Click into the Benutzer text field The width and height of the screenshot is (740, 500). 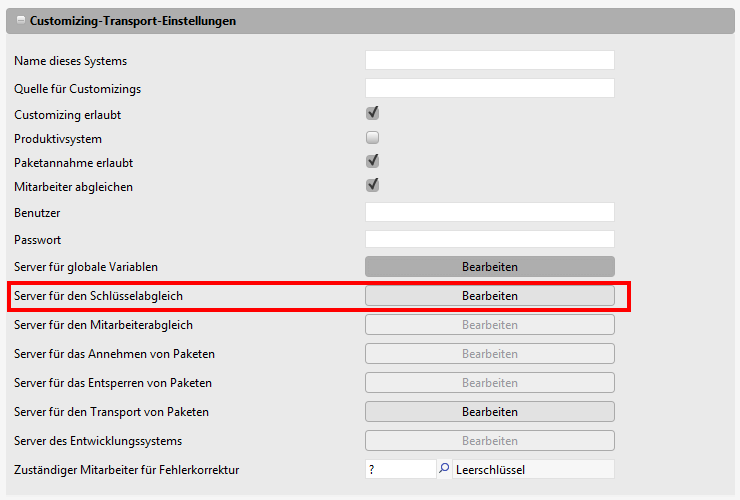[x=489, y=212]
